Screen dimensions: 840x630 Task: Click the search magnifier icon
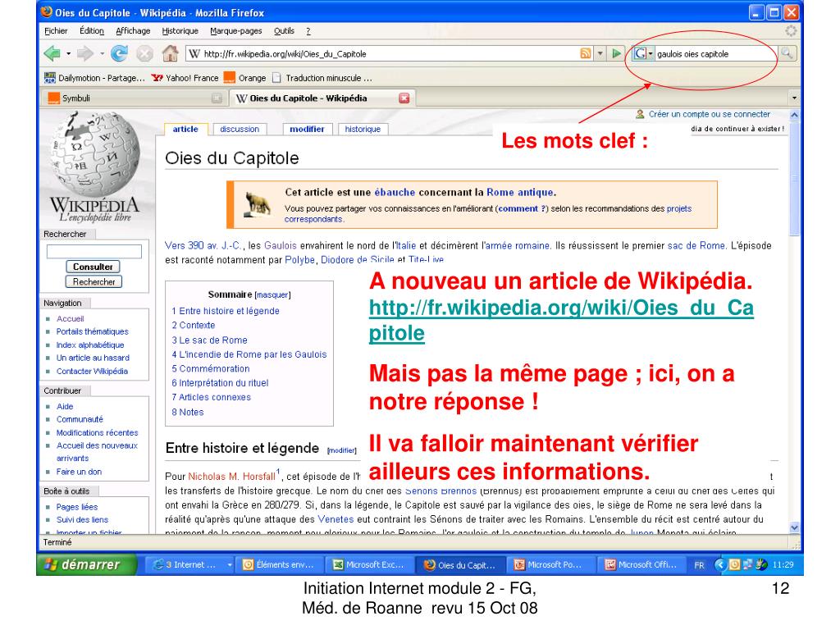click(787, 53)
